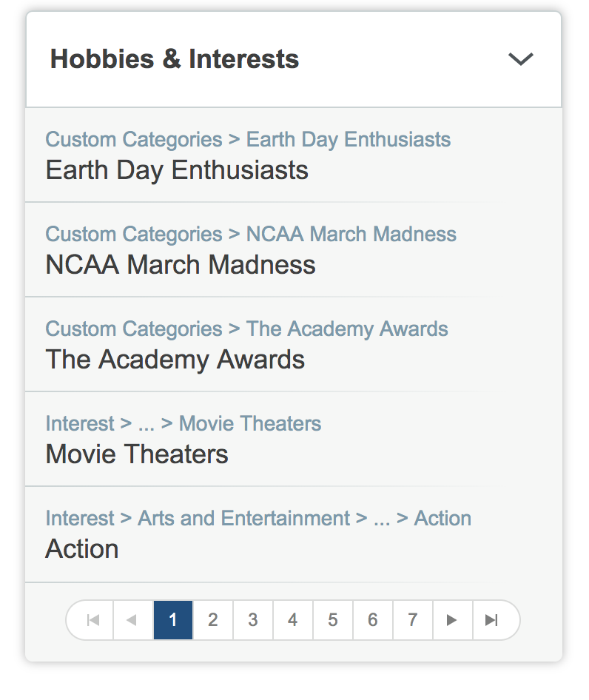Collapse the Hobbies & Interests panel chevron
Image resolution: width=589 pixels, height=700 pixels.
click(521, 59)
